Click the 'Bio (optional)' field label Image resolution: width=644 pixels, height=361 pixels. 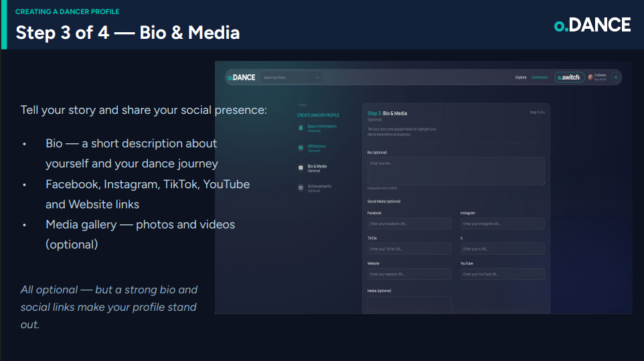[x=377, y=152]
